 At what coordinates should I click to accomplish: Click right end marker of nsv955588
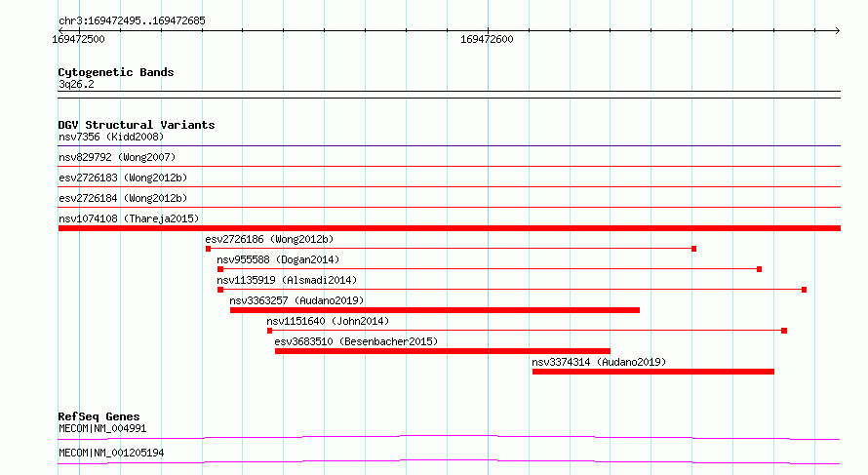tap(759, 269)
